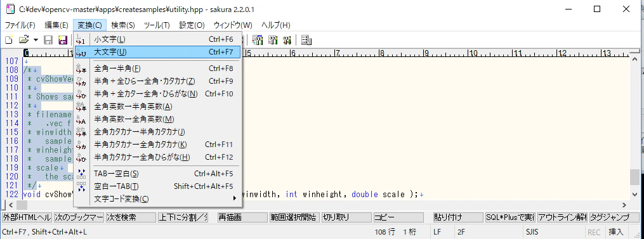The image size is (644, 239).
Task: Toggle the 挿入 insert mode indicator
Action: coord(615,232)
